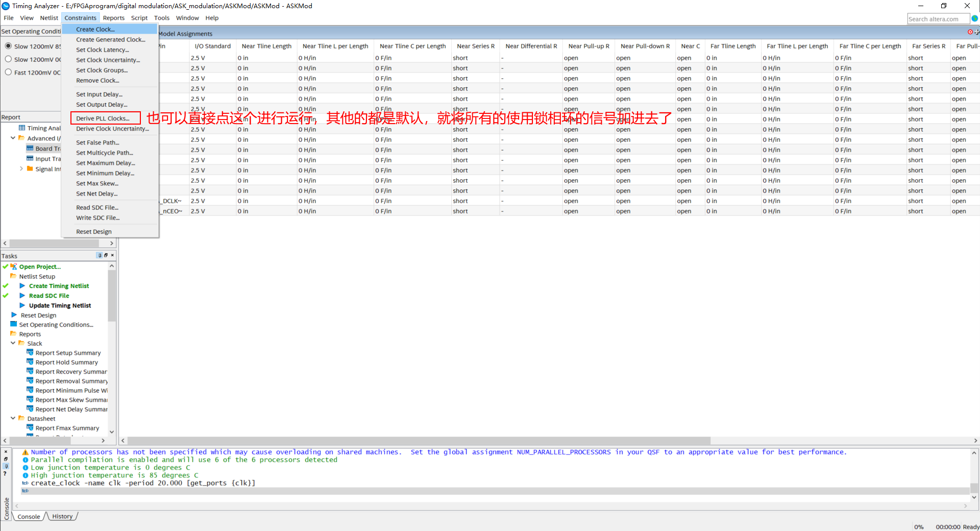Select the Slow 1200mV 85 condition
Image resolution: width=980 pixels, height=531 pixels.
click(x=8, y=46)
